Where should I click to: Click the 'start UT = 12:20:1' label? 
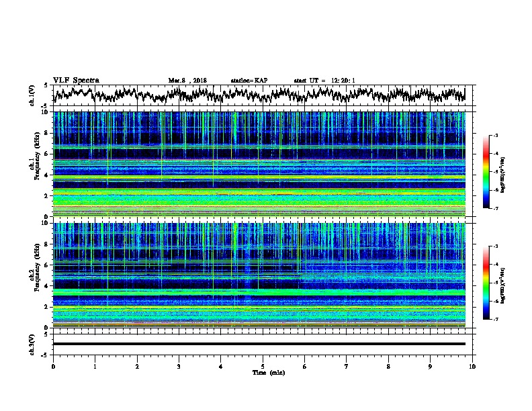pyautogui.click(x=324, y=81)
